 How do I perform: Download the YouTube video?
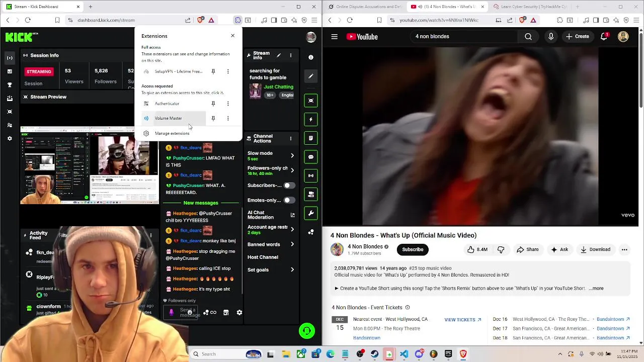[595, 249]
